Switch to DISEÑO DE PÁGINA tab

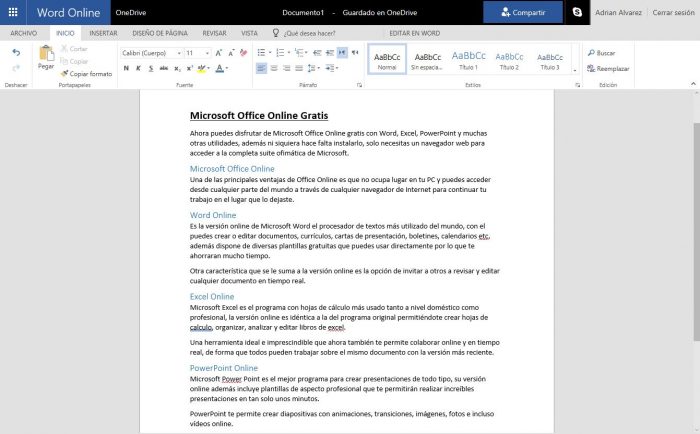tap(160, 33)
